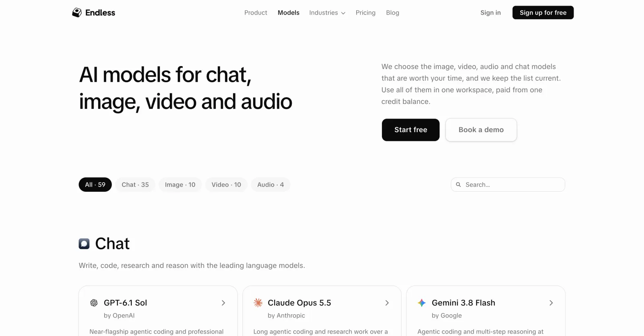Filter models by Image · 10
The image size is (644, 336).
pyautogui.click(x=180, y=185)
